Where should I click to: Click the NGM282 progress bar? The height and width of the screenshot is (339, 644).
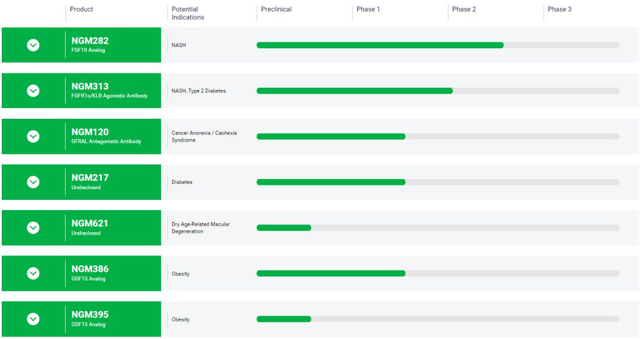pos(438,45)
